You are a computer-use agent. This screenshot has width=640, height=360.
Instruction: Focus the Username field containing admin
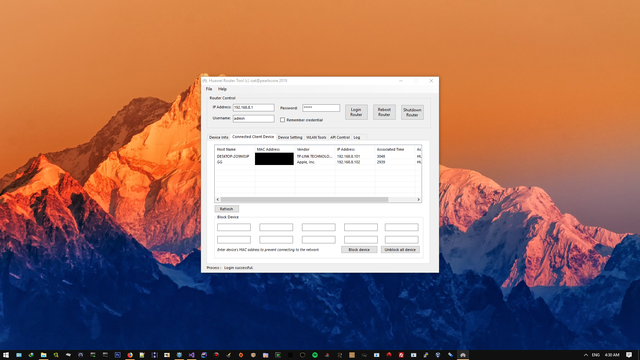coord(253,119)
